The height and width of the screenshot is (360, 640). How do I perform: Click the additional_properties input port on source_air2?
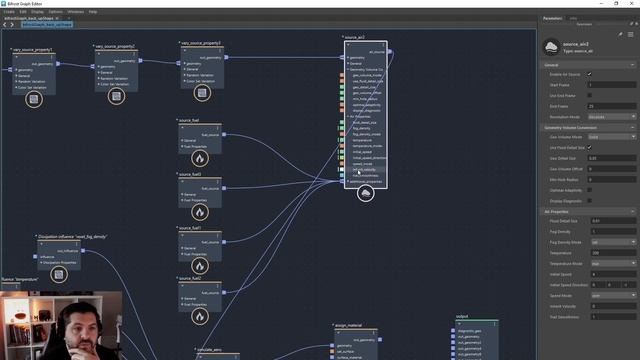(x=342, y=181)
